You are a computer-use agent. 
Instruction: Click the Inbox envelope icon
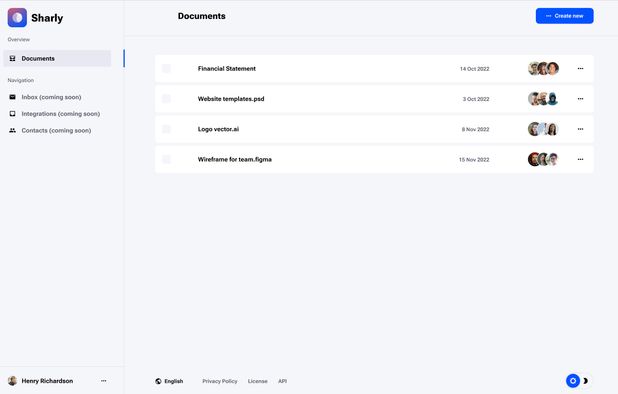pyautogui.click(x=13, y=97)
